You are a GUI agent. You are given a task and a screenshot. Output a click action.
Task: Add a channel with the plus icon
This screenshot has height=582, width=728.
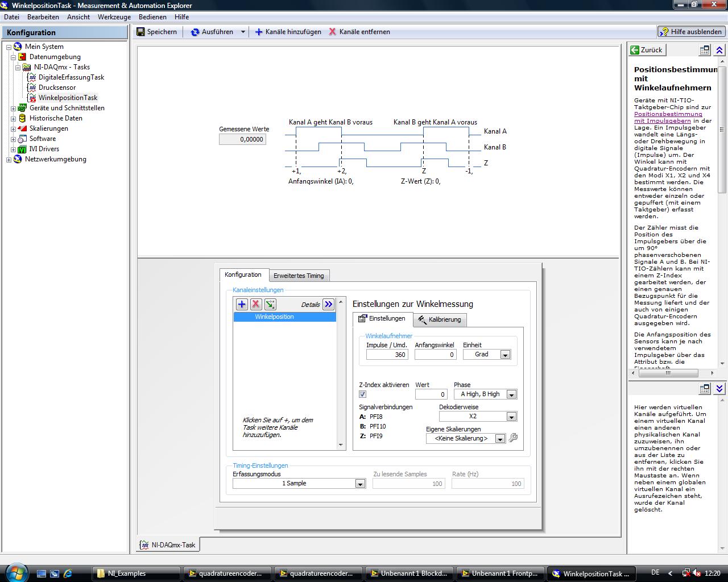[x=242, y=304]
